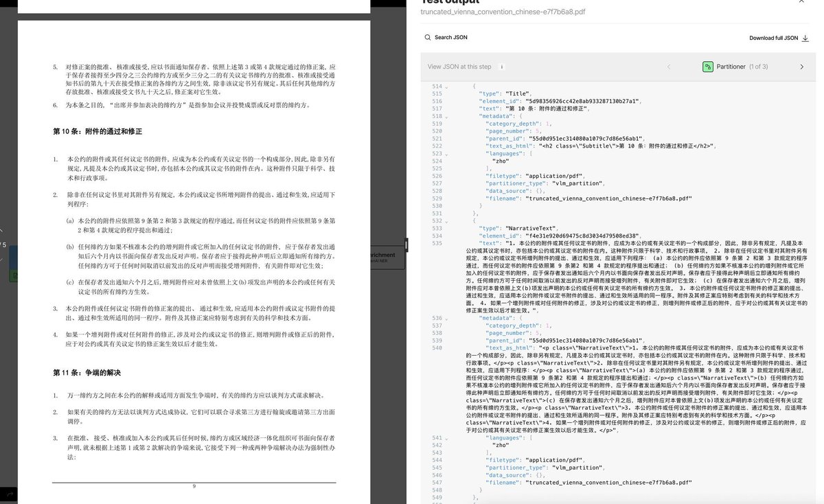Go to the previous pipeline step chevron
The image size is (824, 504).
tap(669, 67)
